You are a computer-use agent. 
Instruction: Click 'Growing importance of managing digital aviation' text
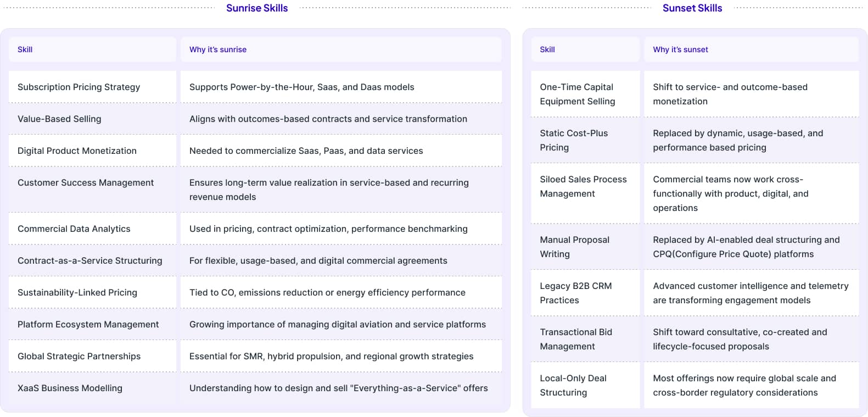[337, 324]
